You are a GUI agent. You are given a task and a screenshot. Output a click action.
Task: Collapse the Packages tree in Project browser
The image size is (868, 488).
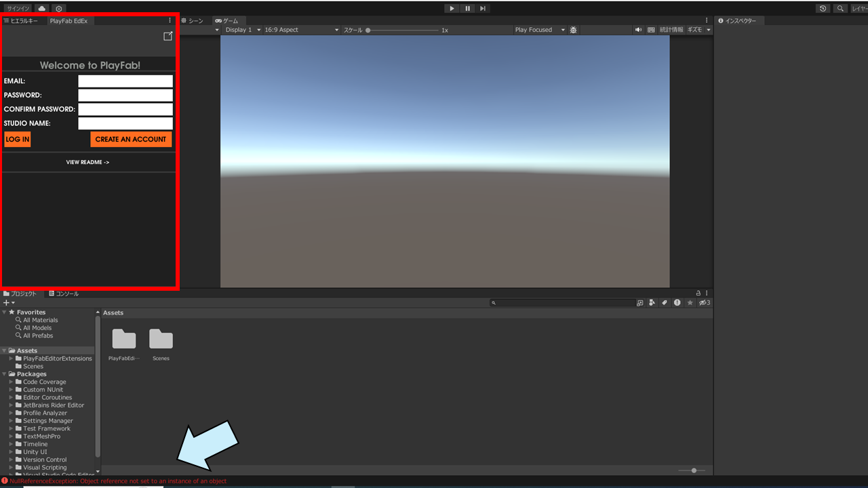(5, 373)
